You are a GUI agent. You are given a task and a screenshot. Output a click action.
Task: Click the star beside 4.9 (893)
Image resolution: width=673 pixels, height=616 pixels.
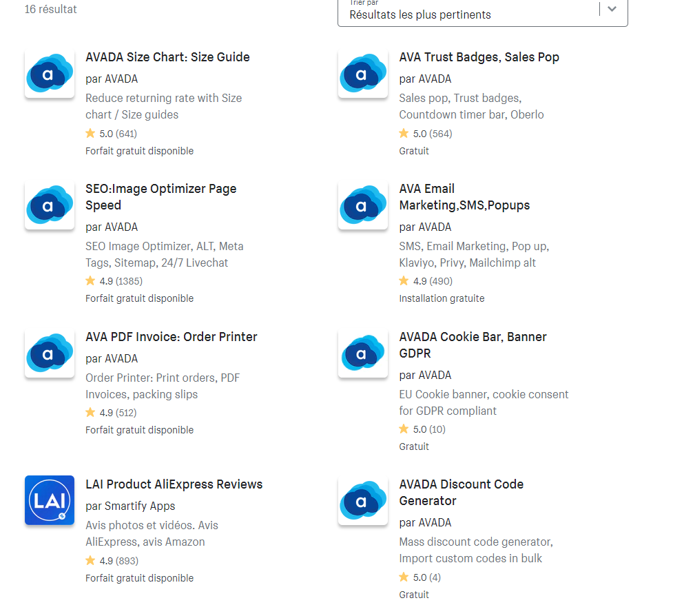(90, 560)
